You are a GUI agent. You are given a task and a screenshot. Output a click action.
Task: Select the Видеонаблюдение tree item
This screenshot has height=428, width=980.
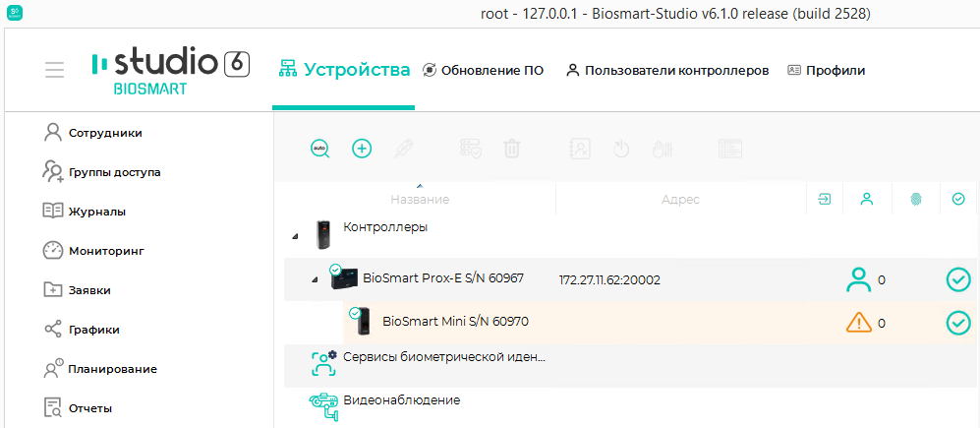tap(402, 399)
